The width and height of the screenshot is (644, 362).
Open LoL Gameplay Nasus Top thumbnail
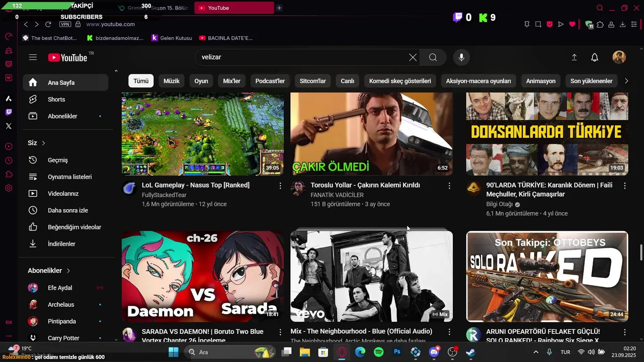(x=203, y=134)
